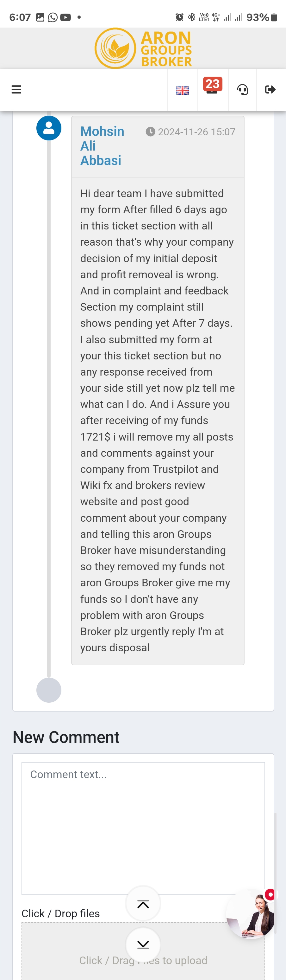
Task: Tap the WhatsApp status bar icon
Action: coord(53,17)
